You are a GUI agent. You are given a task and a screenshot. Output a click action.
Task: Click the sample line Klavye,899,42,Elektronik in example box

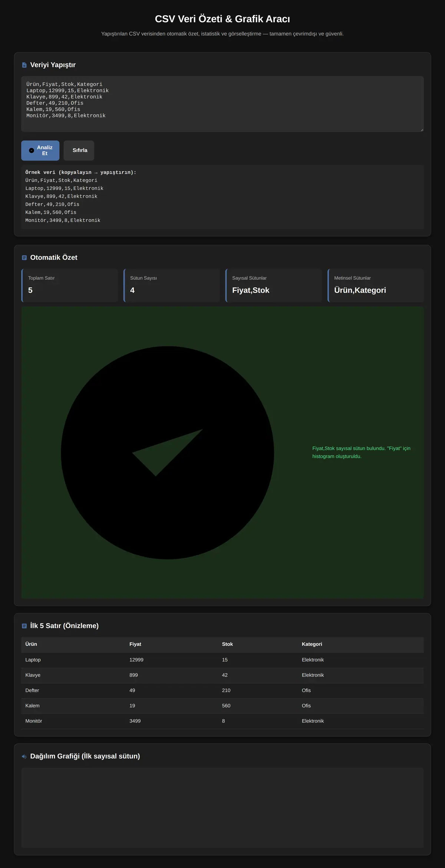[61, 197]
